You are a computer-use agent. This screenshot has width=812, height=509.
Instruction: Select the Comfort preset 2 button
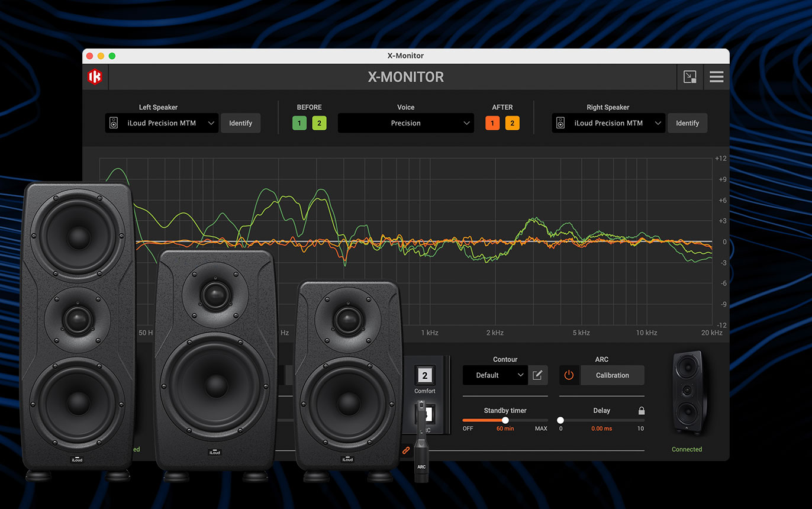coord(424,375)
